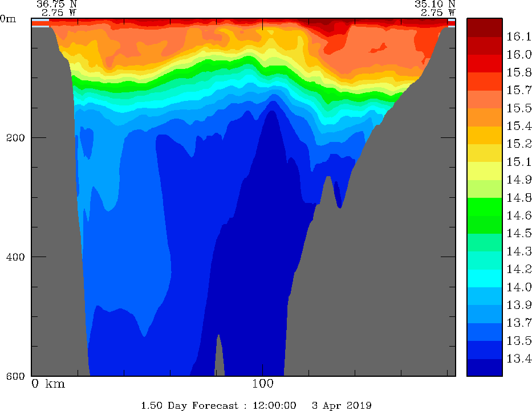Select the gold swatch between 15.2 and 15.1

point(485,153)
